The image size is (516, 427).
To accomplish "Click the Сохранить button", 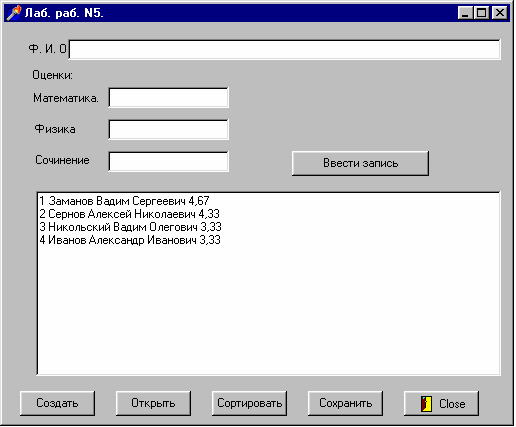I will pos(345,403).
